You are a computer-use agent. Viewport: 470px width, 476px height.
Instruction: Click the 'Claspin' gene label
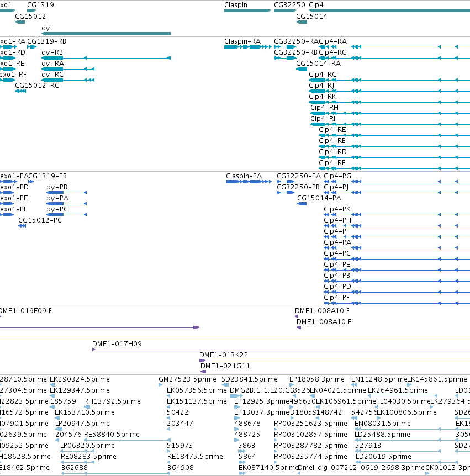[x=236, y=5]
